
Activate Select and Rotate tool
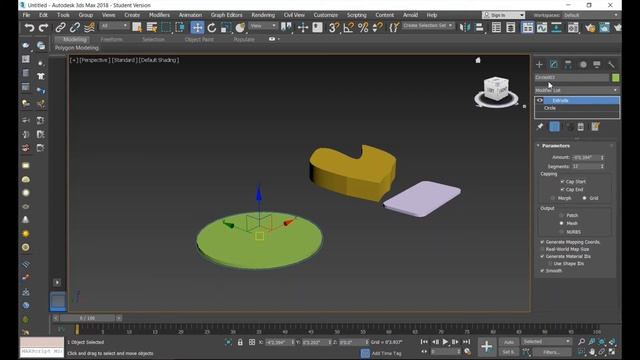(211, 28)
